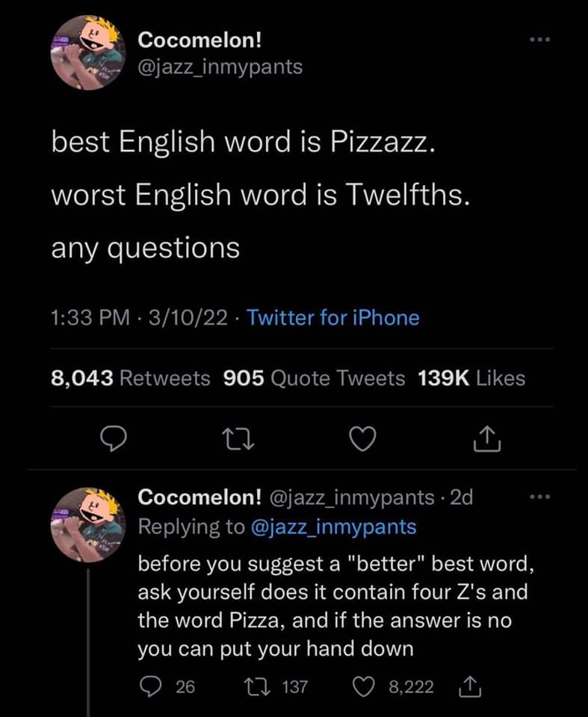This screenshot has width=588, height=717.
Task: View the 8,043 Retweets list
Action: tap(130, 379)
